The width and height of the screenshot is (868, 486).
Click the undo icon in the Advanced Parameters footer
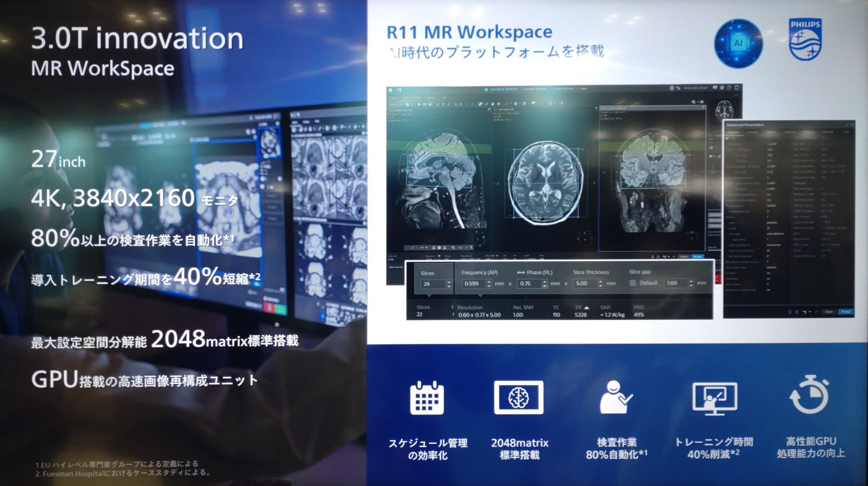805,311
